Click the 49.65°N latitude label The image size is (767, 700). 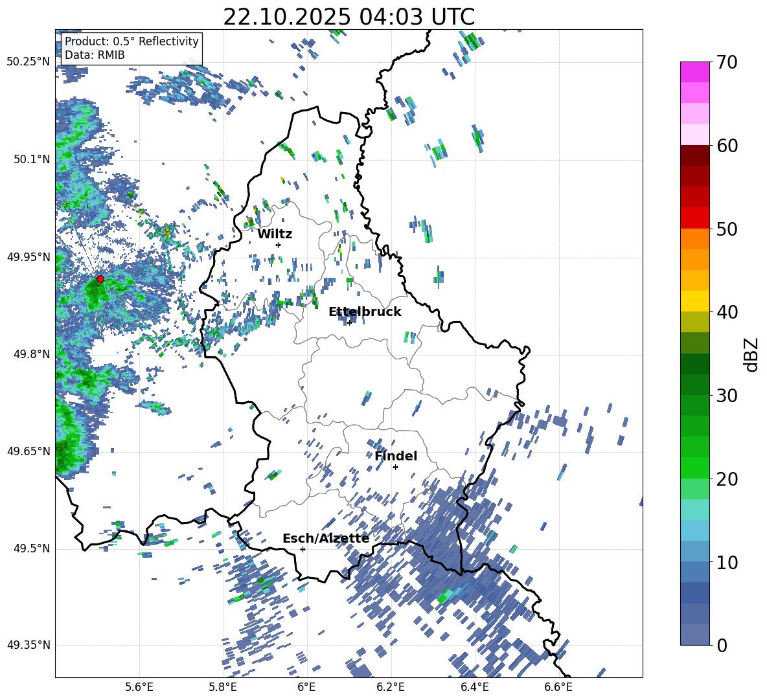[29, 451]
